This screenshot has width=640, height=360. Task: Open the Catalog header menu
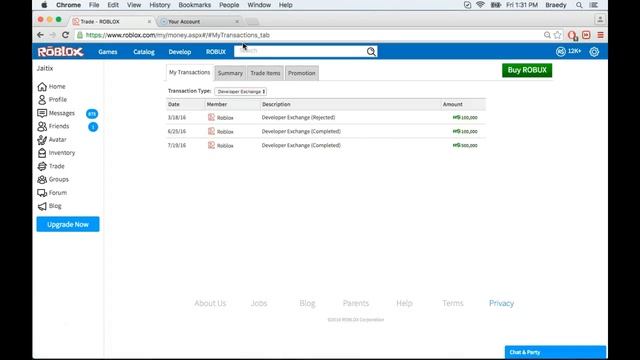coord(144,52)
